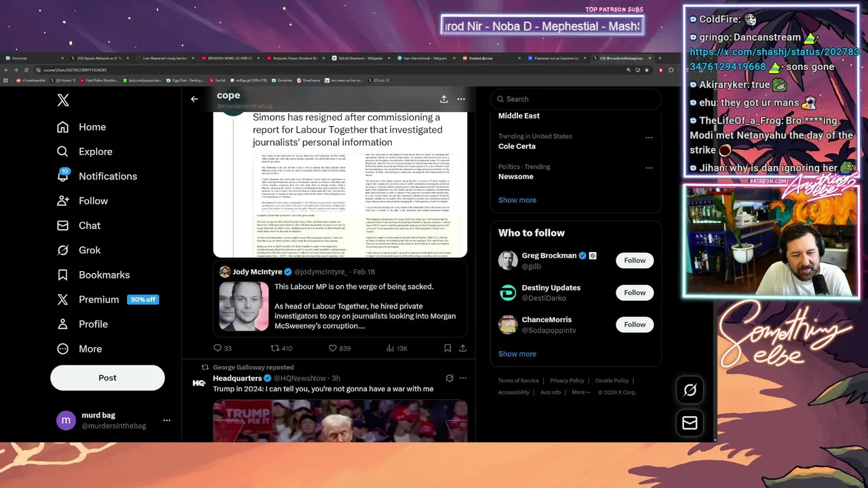Open the cope list more options menu
868x488 pixels.
[461, 99]
